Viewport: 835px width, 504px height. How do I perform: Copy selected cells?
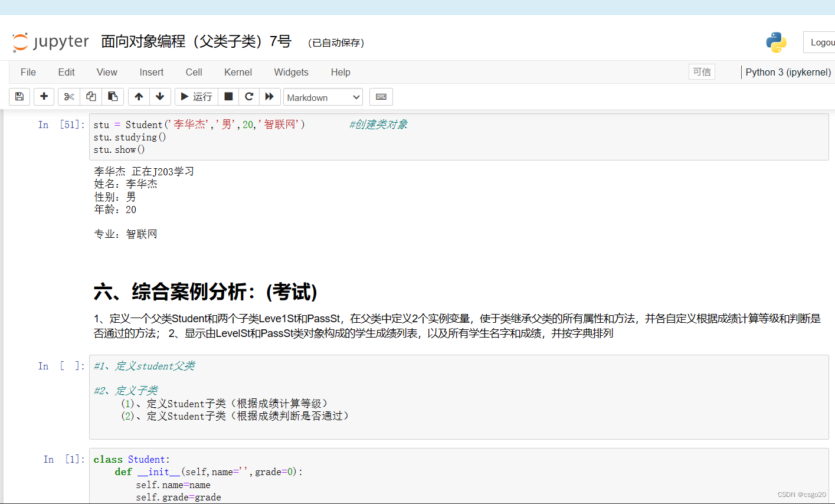coord(91,97)
